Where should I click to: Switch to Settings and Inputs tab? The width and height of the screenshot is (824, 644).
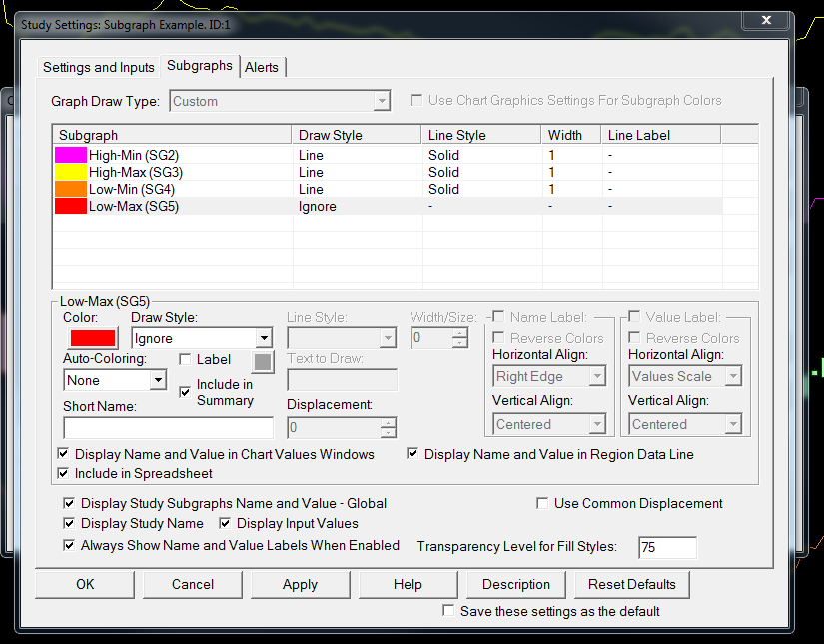coord(99,67)
